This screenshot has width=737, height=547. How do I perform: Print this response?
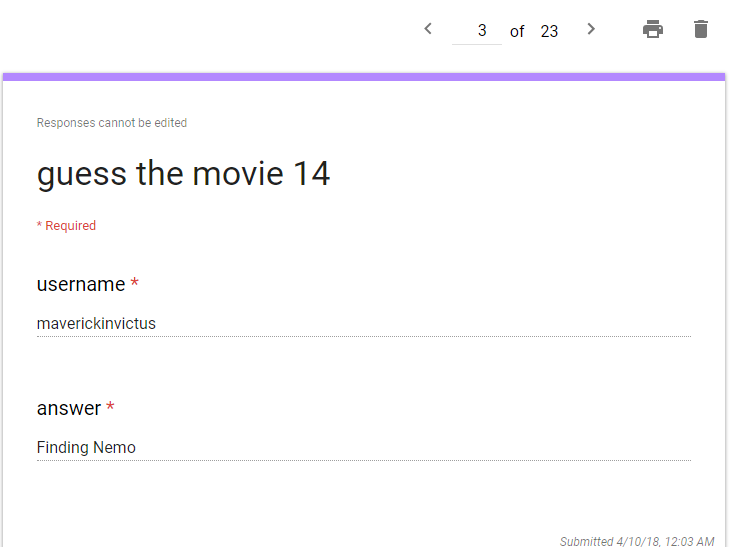click(653, 29)
